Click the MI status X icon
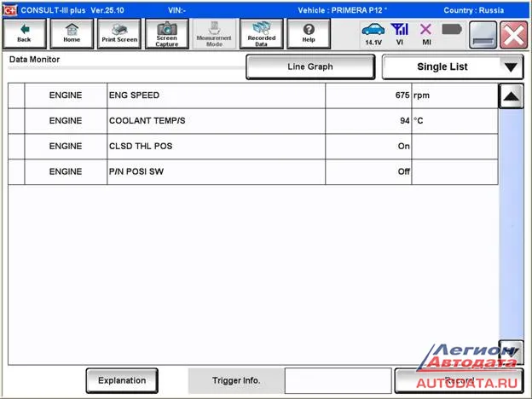Image resolution: width=532 pixels, height=399 pixels. [426, 33]
